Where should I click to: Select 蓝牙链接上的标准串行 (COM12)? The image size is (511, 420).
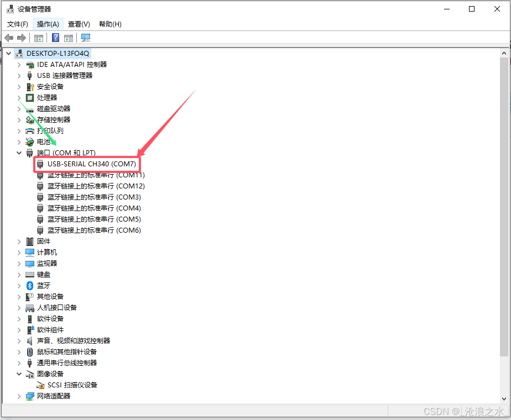click(x=96, y=186)
